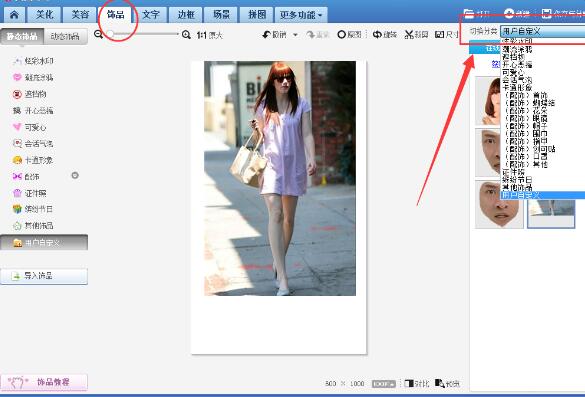Open the home icon tab
Viewport: 585px width, 397px height.
14,15
